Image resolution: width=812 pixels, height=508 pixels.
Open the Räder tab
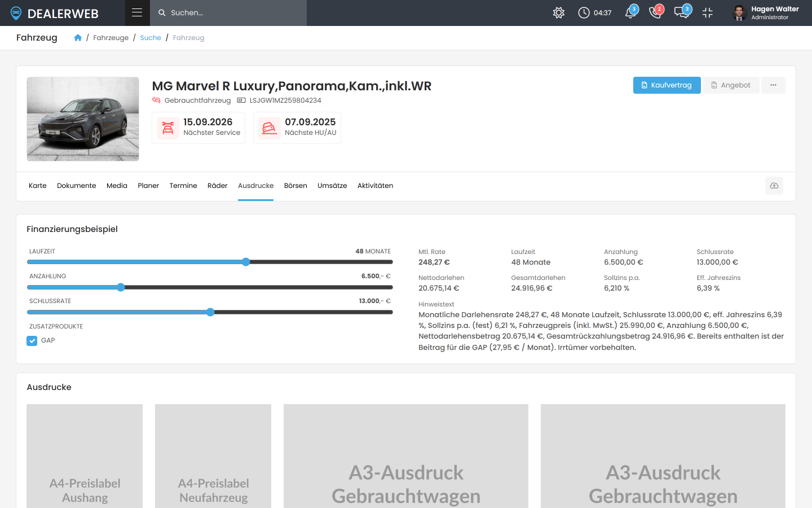[x=217, y=186]
